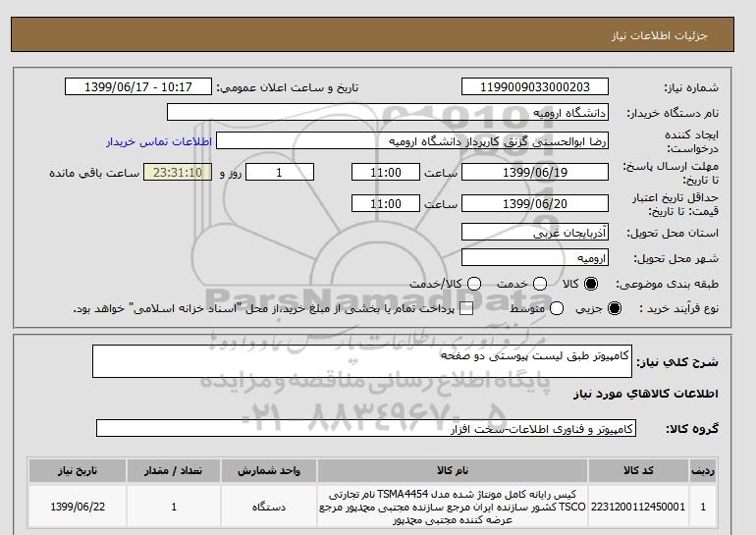Click the remaining days field showing 1
Image resolution: width=756 pixels, height=535 pixels.
point(280,172)
